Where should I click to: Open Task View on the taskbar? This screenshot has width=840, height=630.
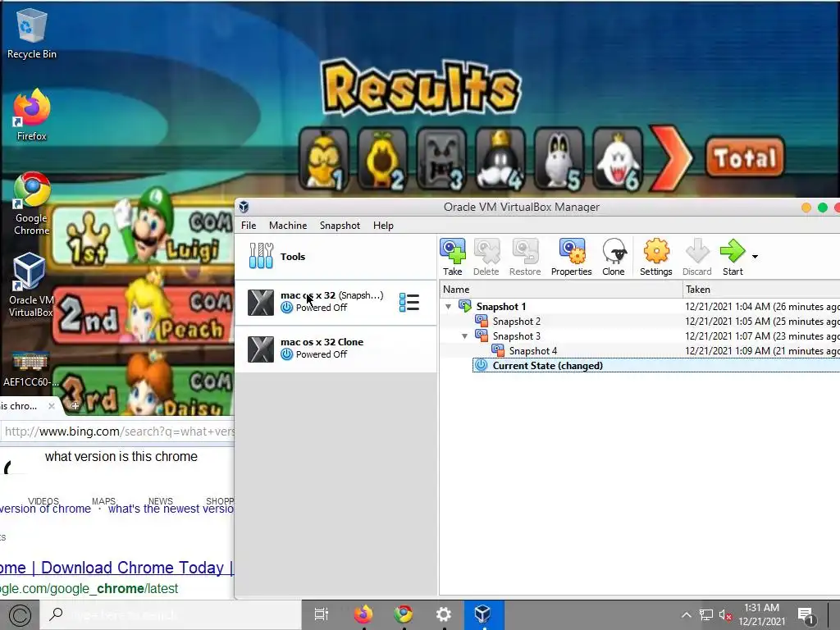click(x=321, y=614)
